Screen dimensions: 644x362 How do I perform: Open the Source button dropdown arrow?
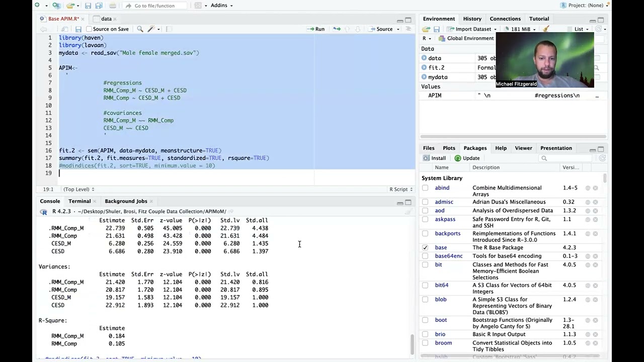point(398,29)
